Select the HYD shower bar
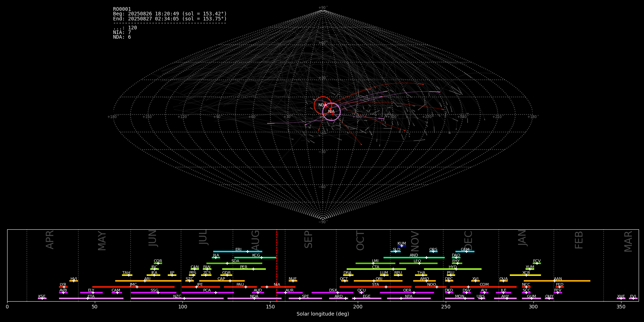 [453, 269]
